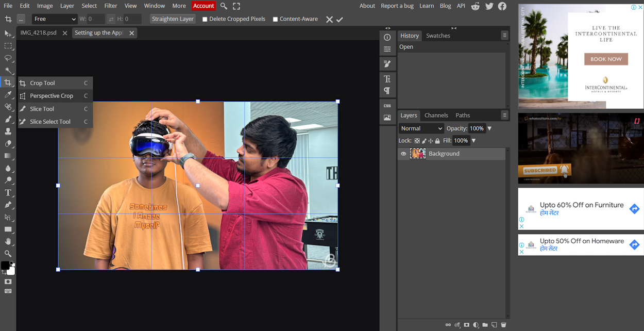This screenshot has width=644, height=331.
Task: Select the Zoom tool
Action: [8, 254]
